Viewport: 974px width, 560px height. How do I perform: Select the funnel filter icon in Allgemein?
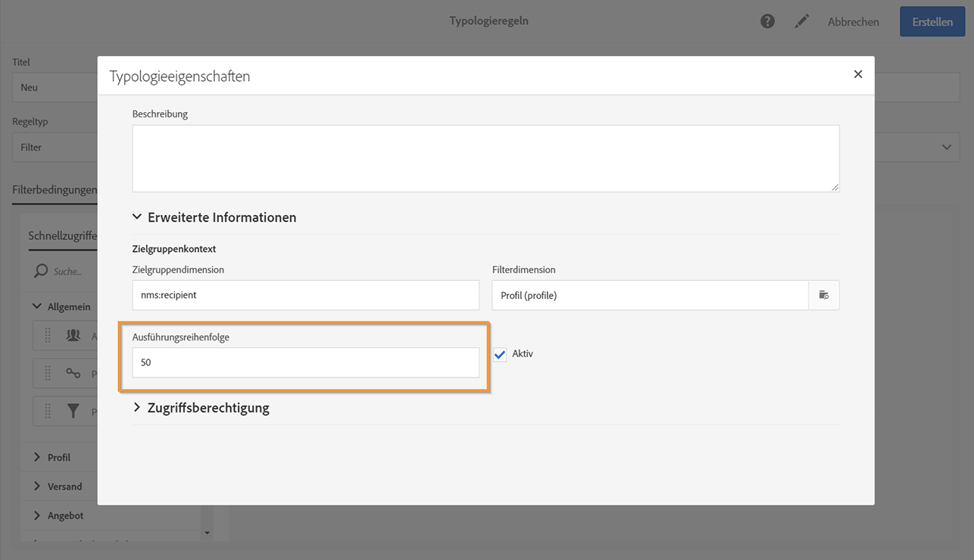(73, 411)
